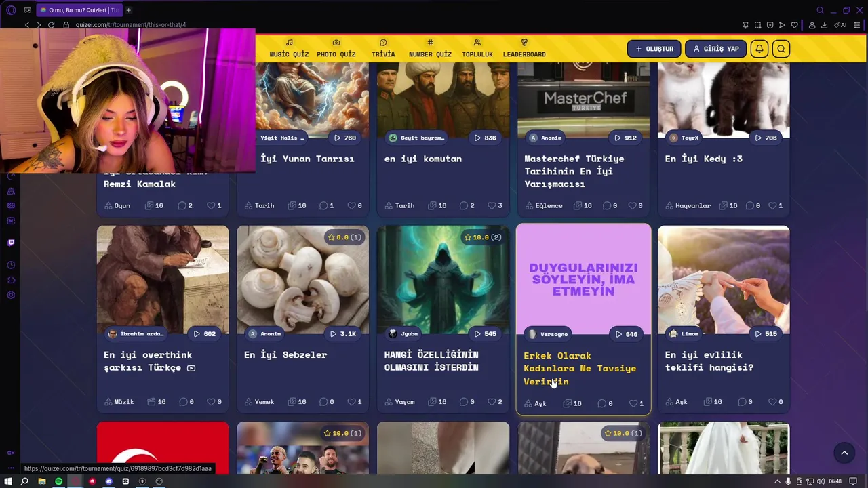Click the 3.1K play count badge
Screen dimensions: 868x488
pyautogui.click(x=343, y=333)
